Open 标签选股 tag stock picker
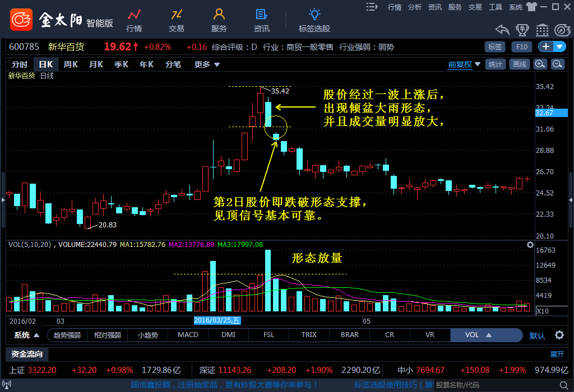The image size is (574, 392). pyautogui.click(x=314, y=21)
